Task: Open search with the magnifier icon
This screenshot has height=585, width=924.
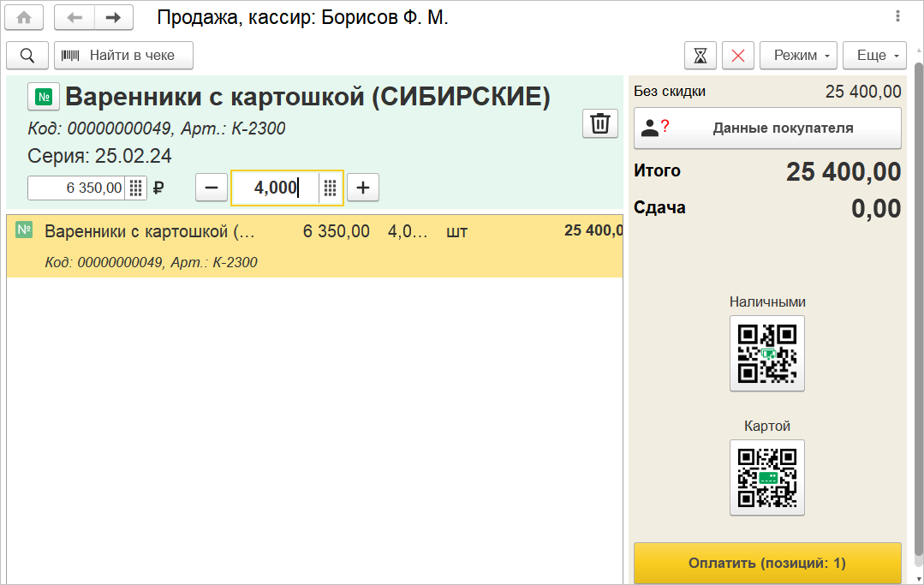Action: (x=27, y=56)
